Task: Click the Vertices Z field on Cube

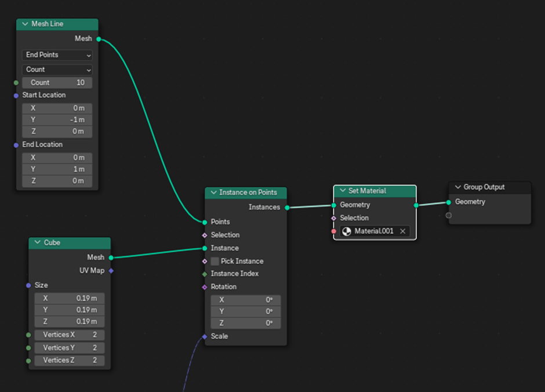Action: point(70,361)
